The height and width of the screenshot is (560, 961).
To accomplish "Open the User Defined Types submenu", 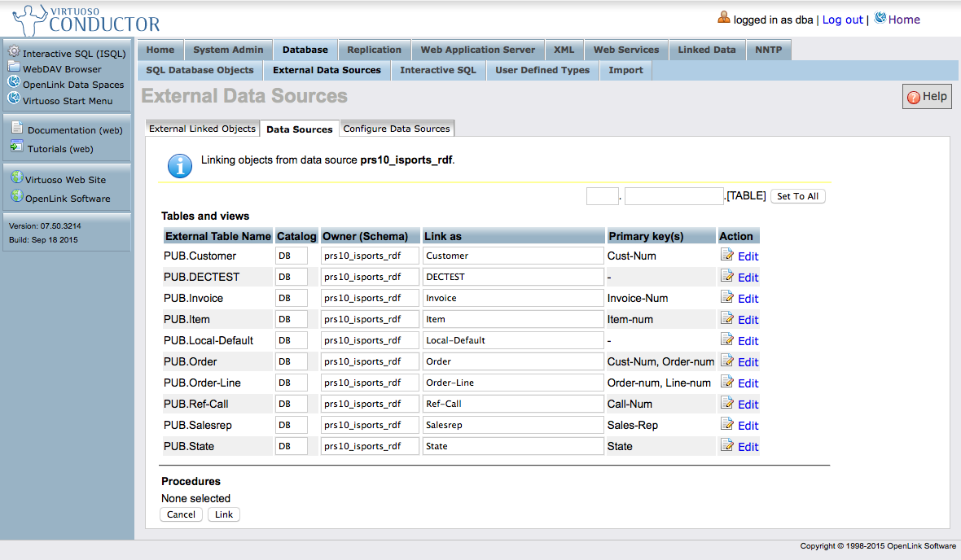I will [542, 70].
